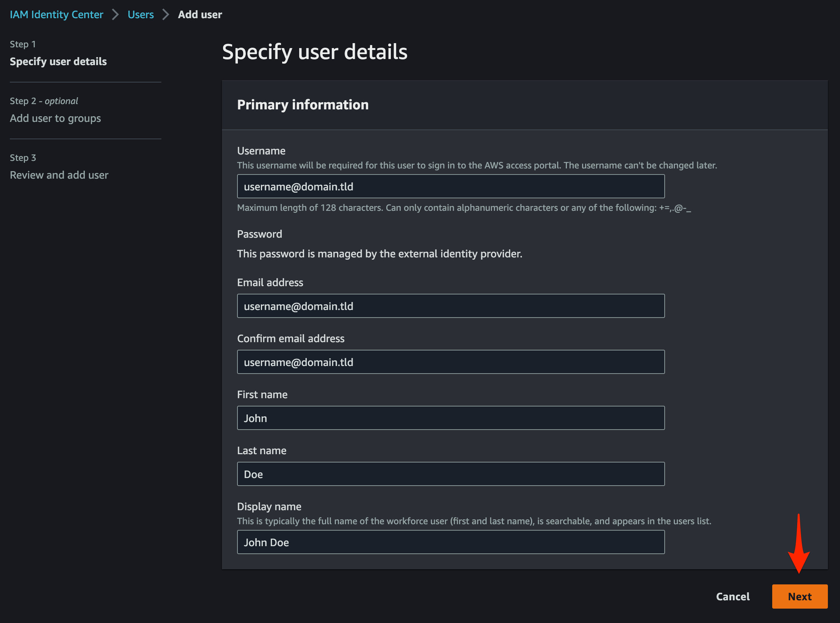Click the Username sign-in description text
The height and width of the screenshot is (623, 840).
477,165
